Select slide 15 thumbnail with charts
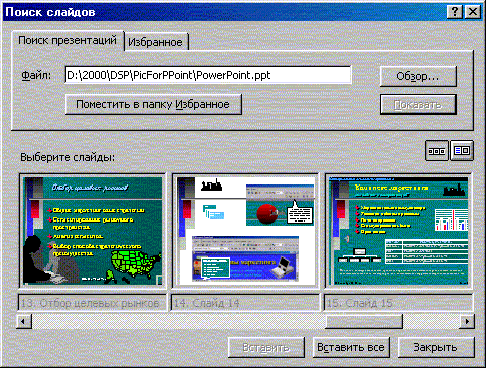 click(399, 231)
